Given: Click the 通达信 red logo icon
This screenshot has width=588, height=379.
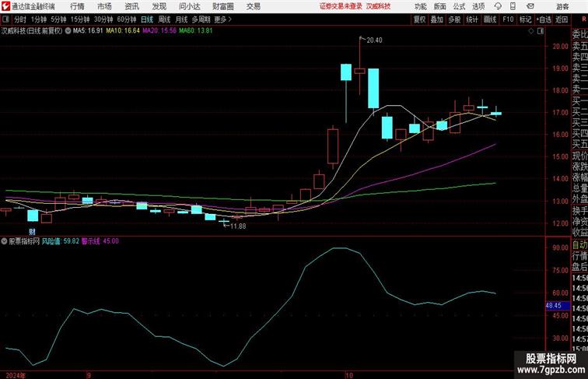Looking at the screenshot, I should [x=5, y=5].
